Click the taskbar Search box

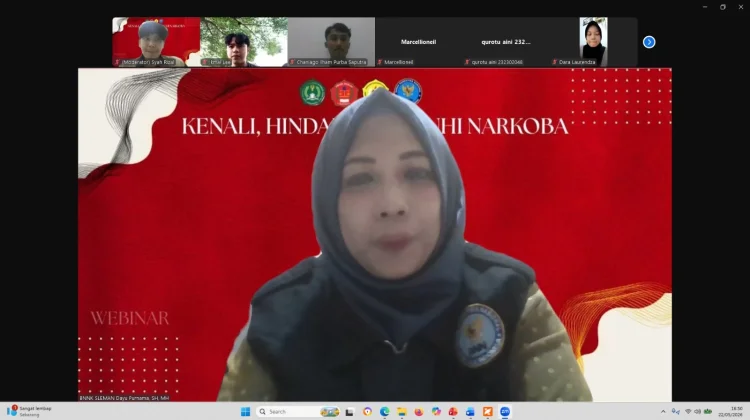[297, 412]
